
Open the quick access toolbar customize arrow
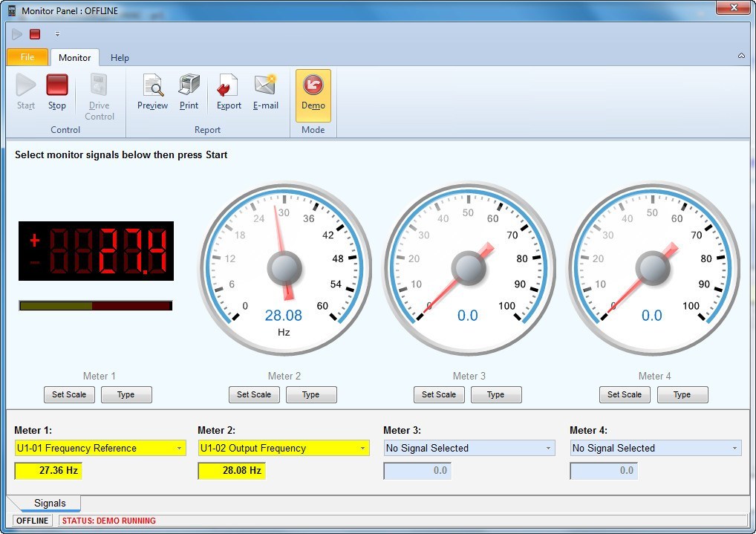pyautogui.click(x=57, y=33)
